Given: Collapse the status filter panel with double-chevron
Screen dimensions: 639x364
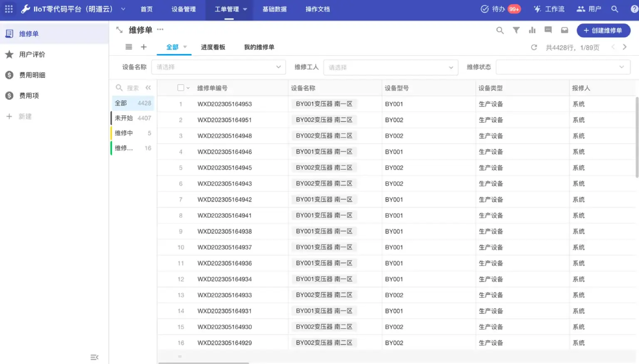Looking at the screenshot, I should [148, 87].
